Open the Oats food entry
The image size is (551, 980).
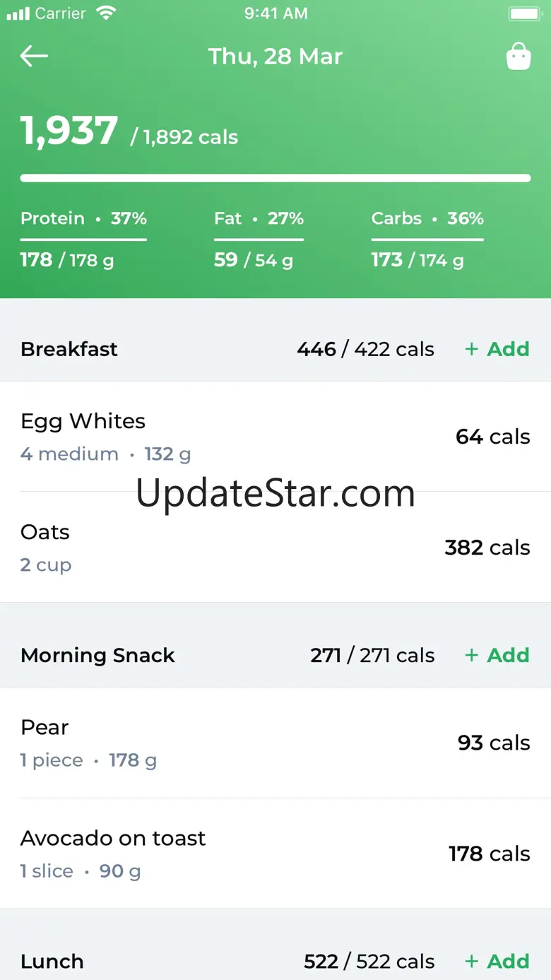275,548
